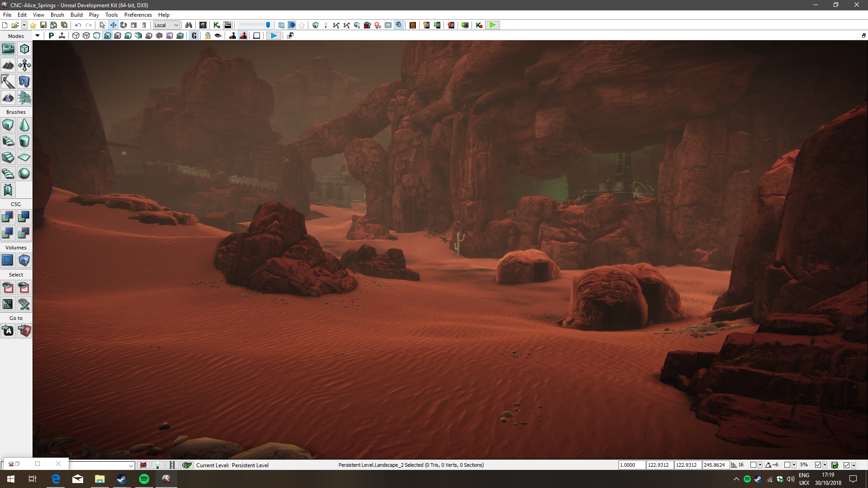Expand recent files arrow beside Open

[x=24, y=25]
